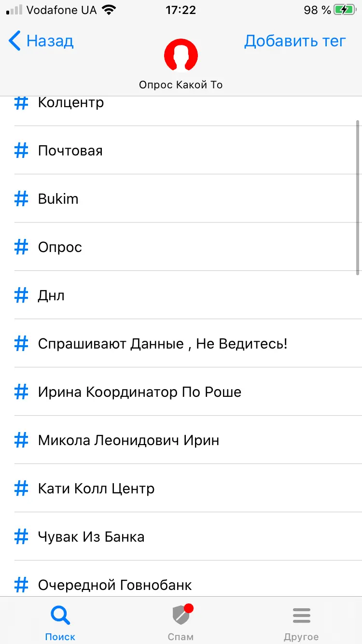Choose the Микола Леонидович Ирин tag
Viewport: 362px width, 644px height.
click(x=128, y=440)
